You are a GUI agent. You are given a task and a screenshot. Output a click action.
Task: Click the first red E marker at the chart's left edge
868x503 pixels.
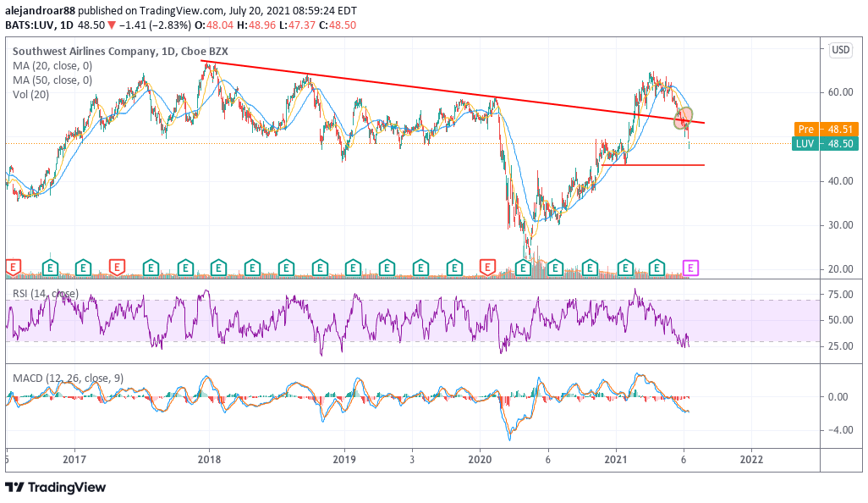click(13, 268)
